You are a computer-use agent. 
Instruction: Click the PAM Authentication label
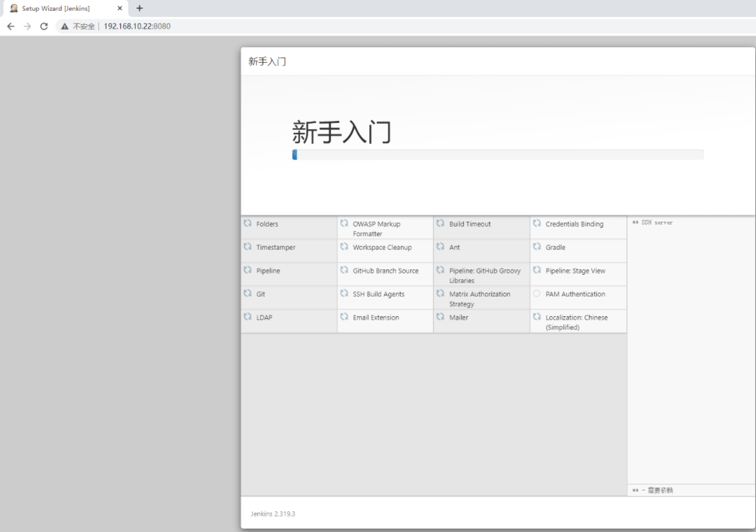click(576, 294)
